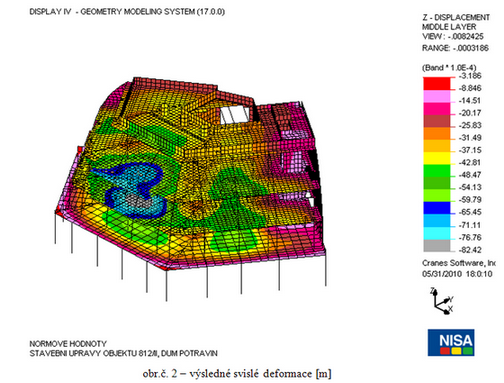Select the orange -25.83 legend band

[437, 133]
